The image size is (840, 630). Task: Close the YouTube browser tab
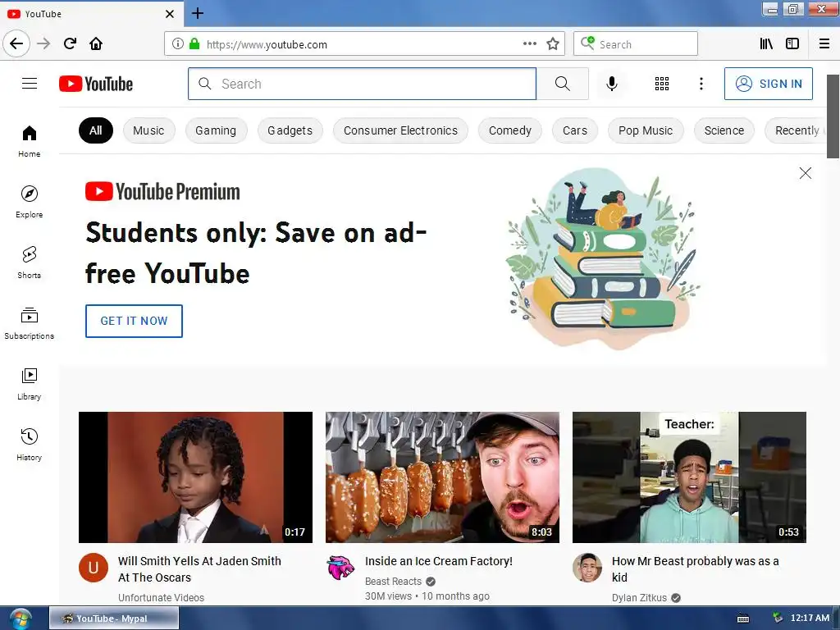[x=170, y=14]
